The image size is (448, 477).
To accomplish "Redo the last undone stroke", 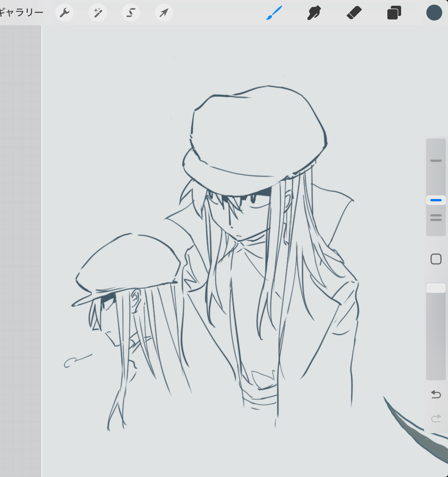I will 436,419.
